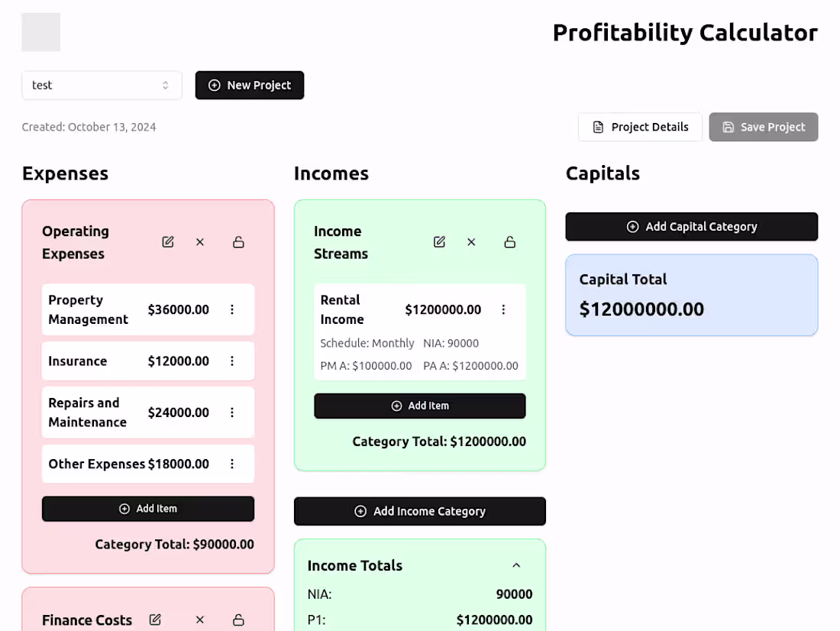Open options menu for Property Management
Screen dimensions: 840x631
coord(232,309)
